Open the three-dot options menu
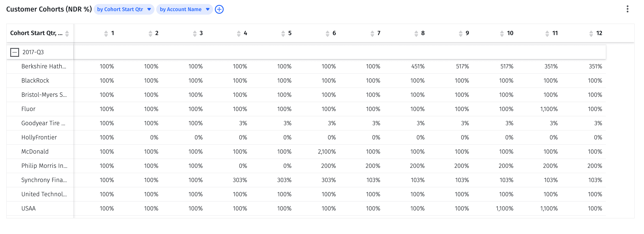This screenshot has width=644, height=234. 628,8
